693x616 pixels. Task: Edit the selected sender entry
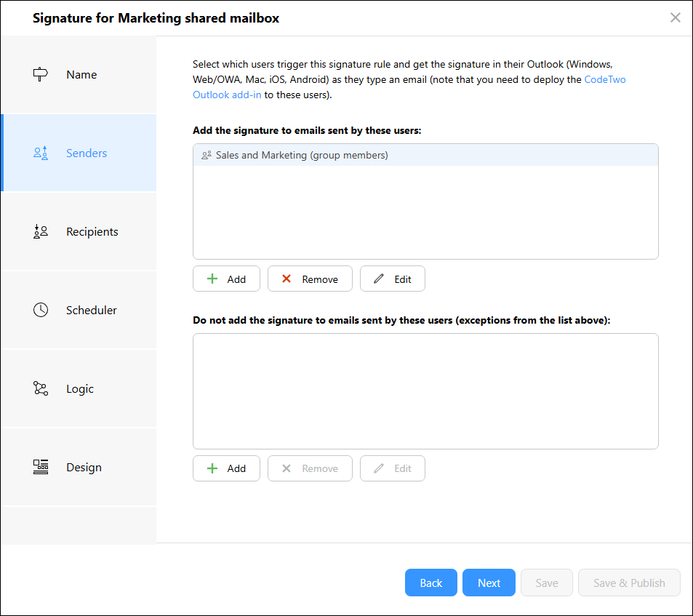(393, 279)
